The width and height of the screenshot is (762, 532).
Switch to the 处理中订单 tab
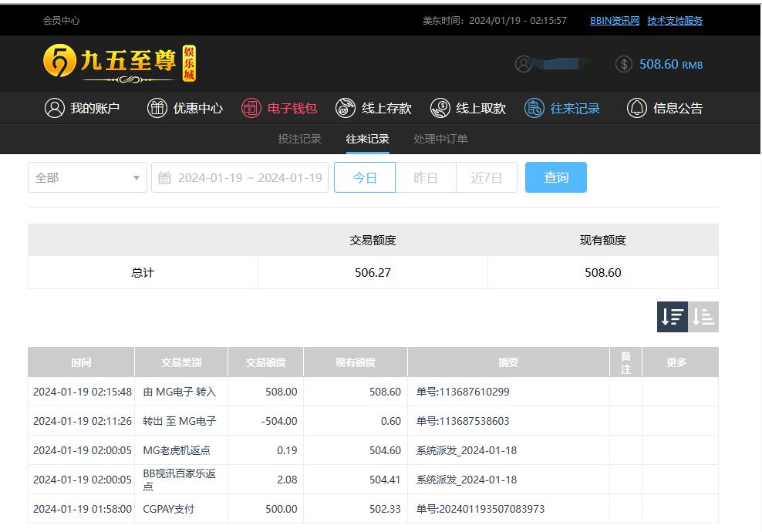click(x=440, y=139)
